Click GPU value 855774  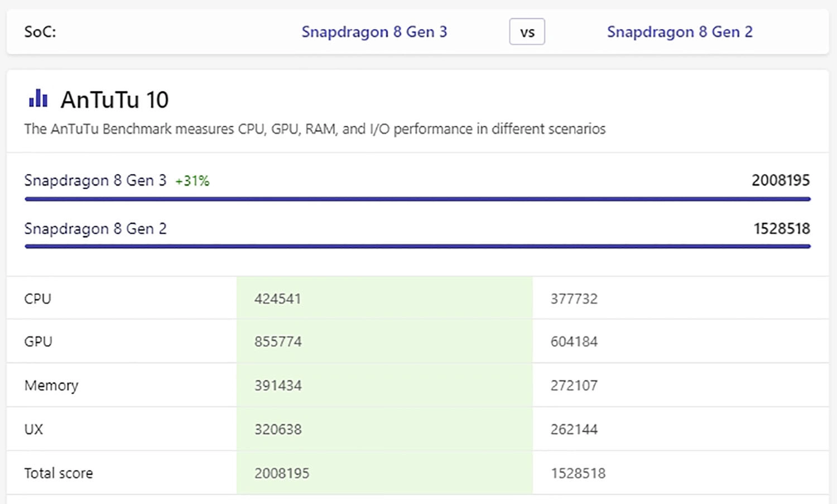tap(278, 342)
